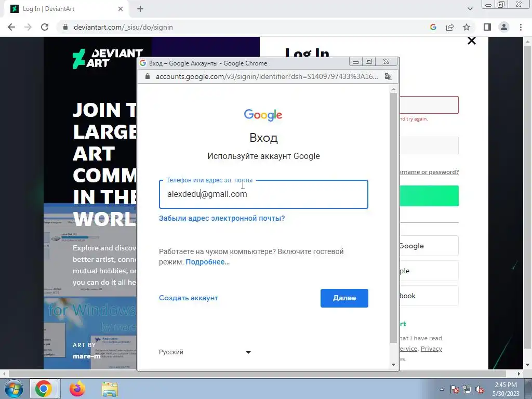Click the Chrome taskbar icon

[44, 389]
